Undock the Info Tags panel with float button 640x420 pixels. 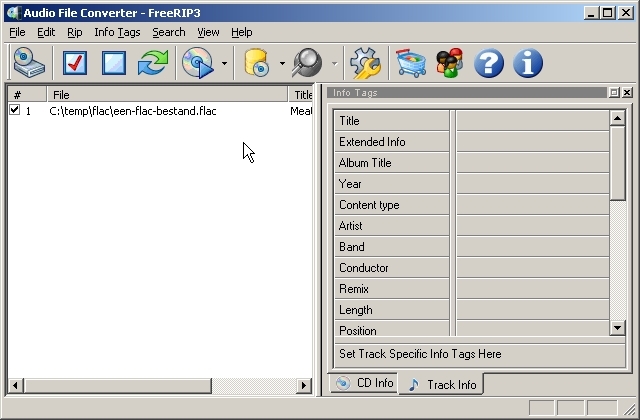(614, 93)
